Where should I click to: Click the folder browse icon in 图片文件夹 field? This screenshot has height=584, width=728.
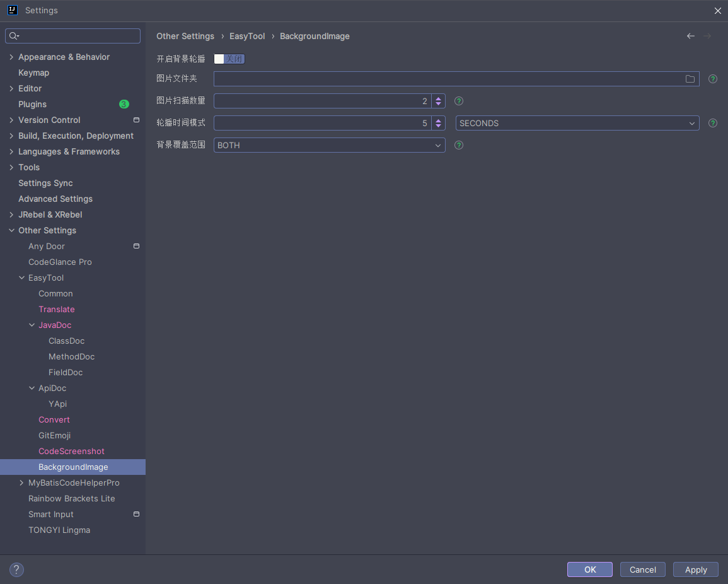point(690,79)
